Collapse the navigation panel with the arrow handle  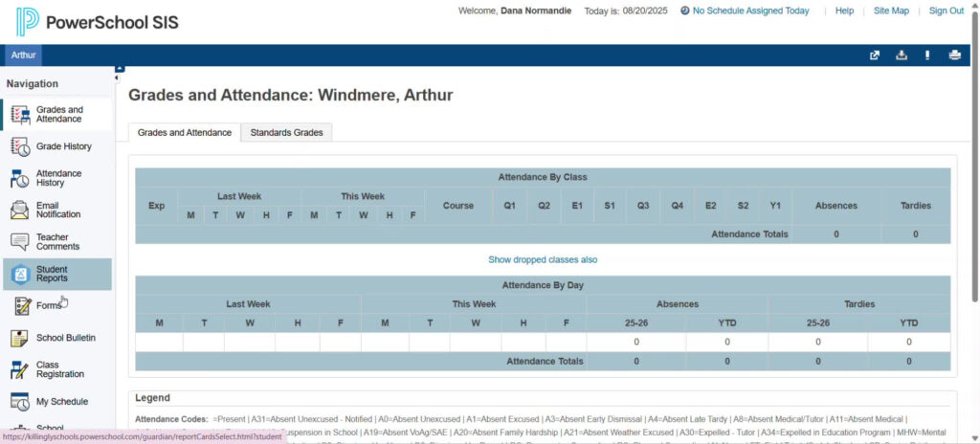[x=117, y=78]
